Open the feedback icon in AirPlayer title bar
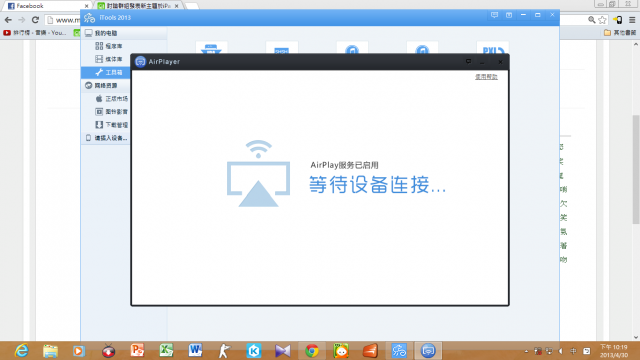640x360 pixels. pos(468,62)
